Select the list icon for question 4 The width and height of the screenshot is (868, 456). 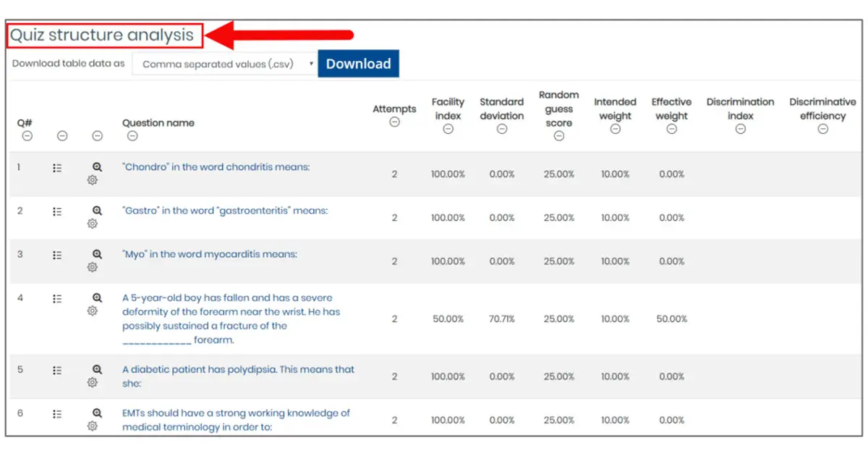pyautogui.click(x=58, y=297)
